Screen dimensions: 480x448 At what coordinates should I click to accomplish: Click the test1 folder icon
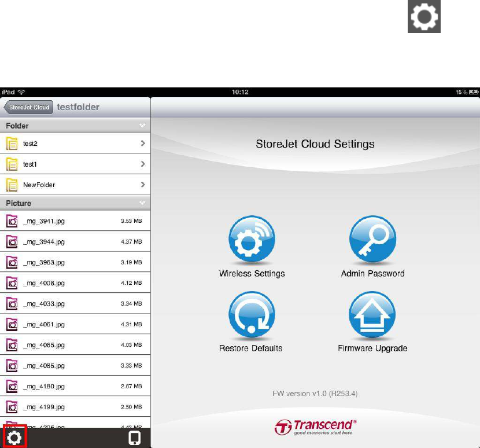12,164
